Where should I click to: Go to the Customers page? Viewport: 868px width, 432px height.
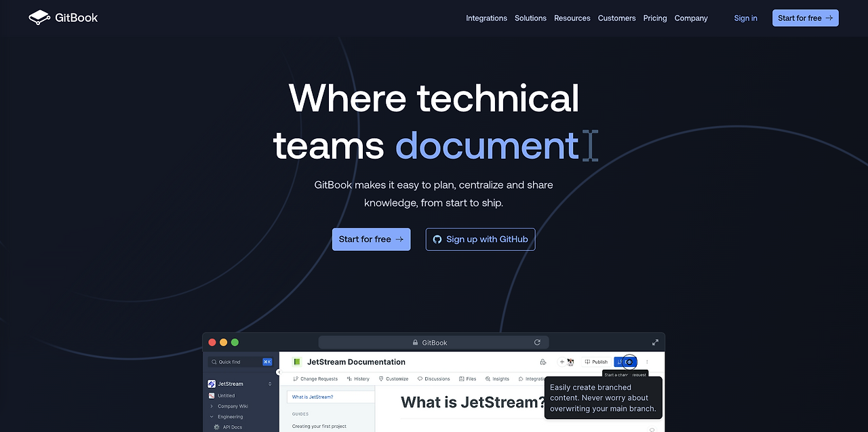click(616, 18)
